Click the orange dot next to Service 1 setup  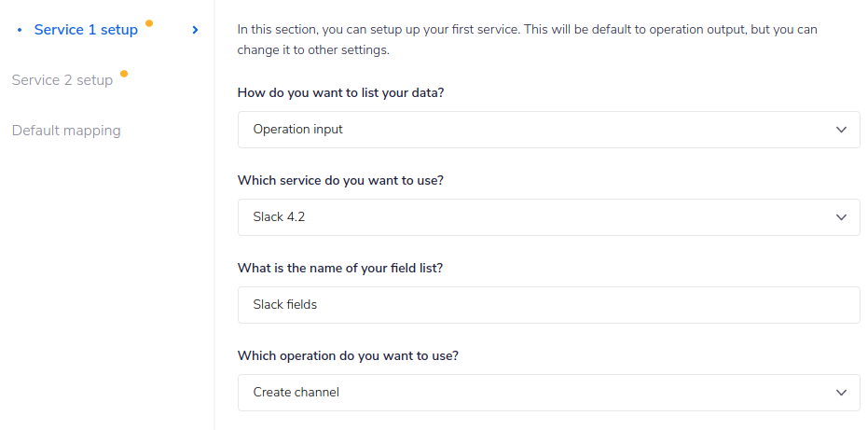pyautogui.click(x=149, y=22)
